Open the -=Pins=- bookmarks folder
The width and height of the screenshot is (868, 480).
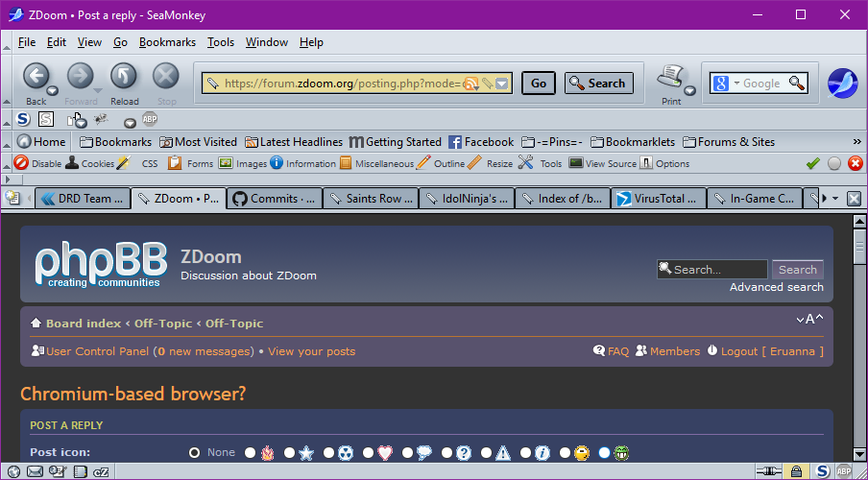(552, 142)
